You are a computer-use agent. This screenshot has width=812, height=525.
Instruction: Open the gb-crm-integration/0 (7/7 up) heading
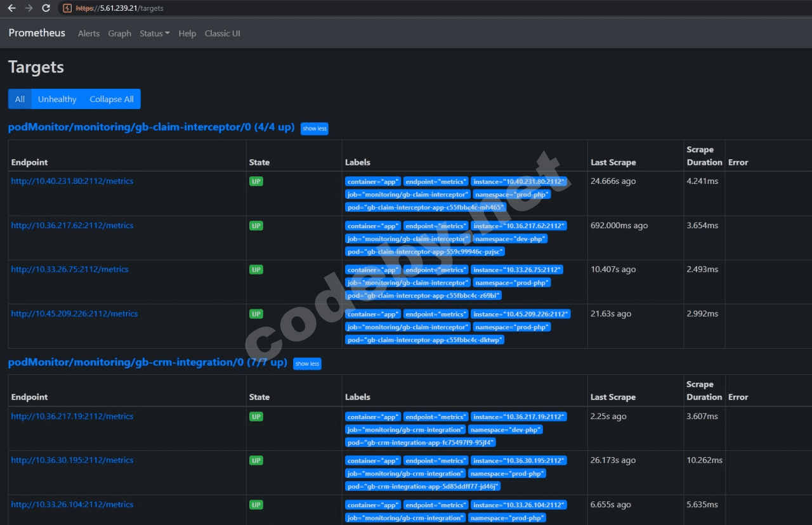click(x=147, y=362)
